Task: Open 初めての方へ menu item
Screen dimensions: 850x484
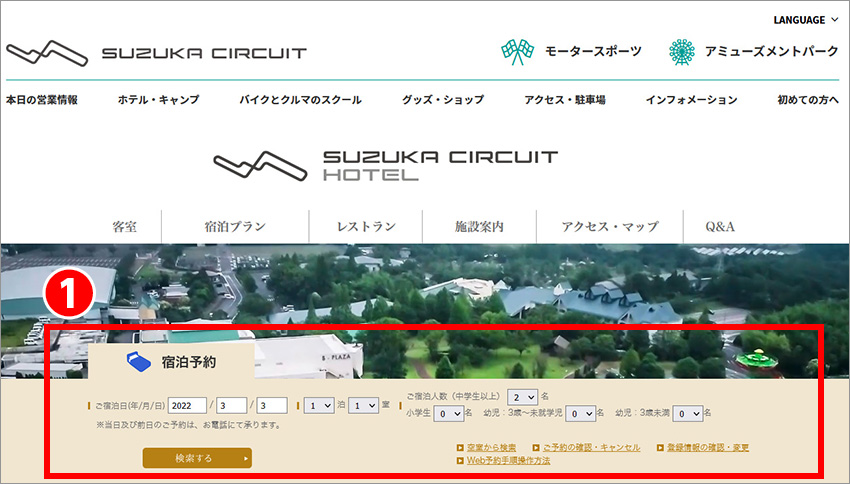Action: pos(808,100)
